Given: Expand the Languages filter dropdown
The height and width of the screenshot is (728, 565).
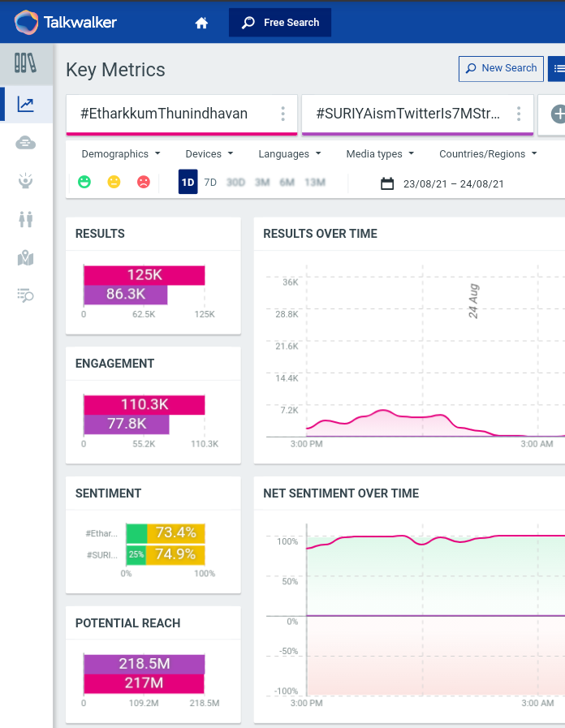Looking at the screenshot, I should (290, 154).
